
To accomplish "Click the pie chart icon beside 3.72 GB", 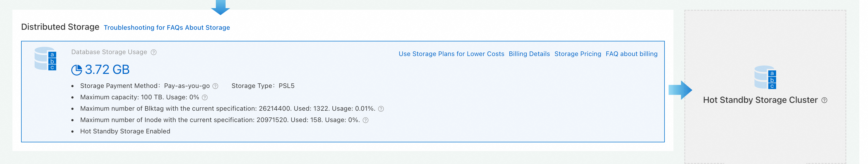I will 76,70.
